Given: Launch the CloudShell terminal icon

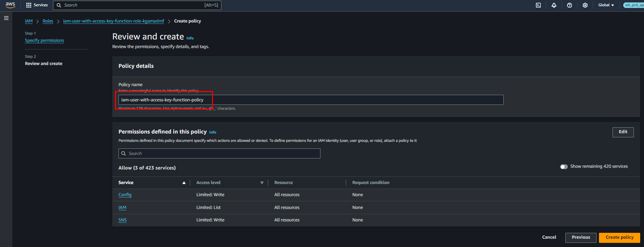Looking at the screenshot, I should 538,5.
